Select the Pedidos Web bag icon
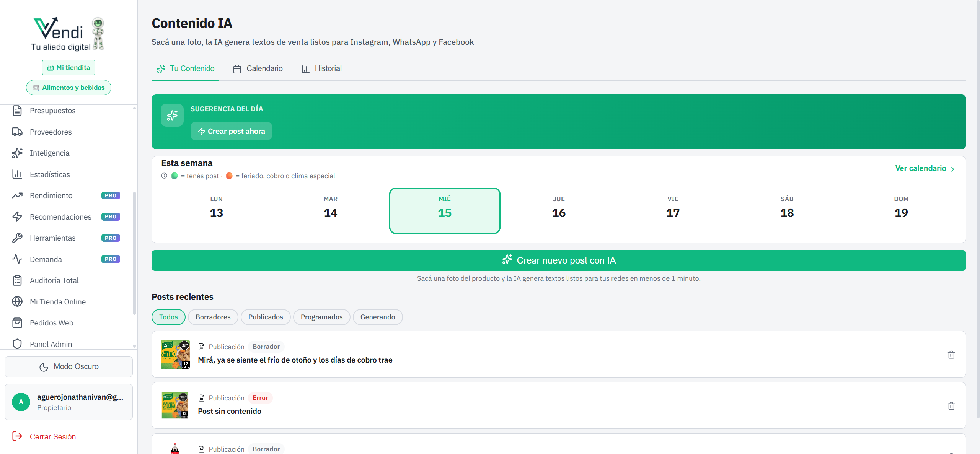 tap(17, 322)
